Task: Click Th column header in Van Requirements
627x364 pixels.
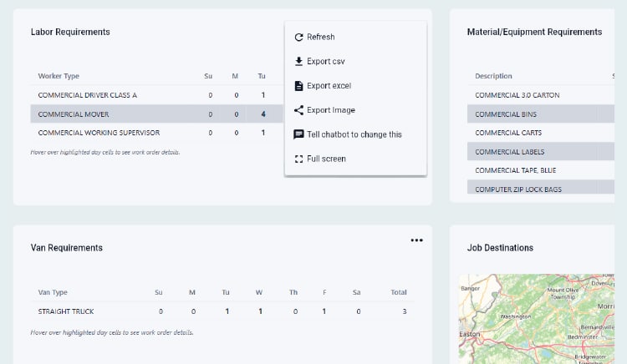Action: pyautogui.click(x=293, y=292)
